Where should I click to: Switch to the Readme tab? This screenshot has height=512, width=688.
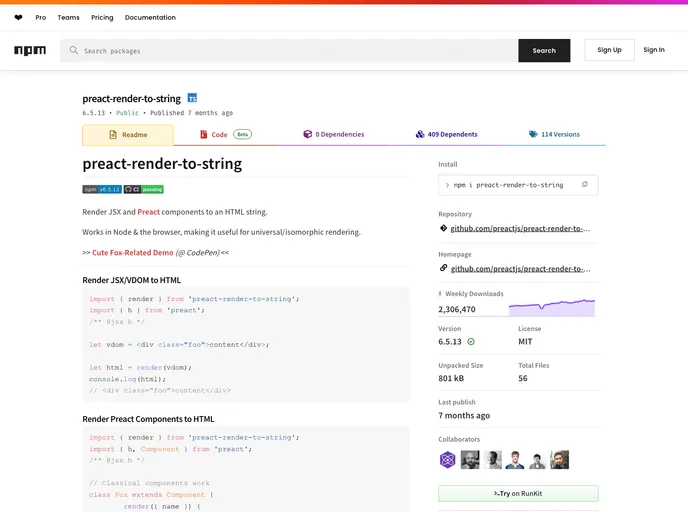pos(128,135)
